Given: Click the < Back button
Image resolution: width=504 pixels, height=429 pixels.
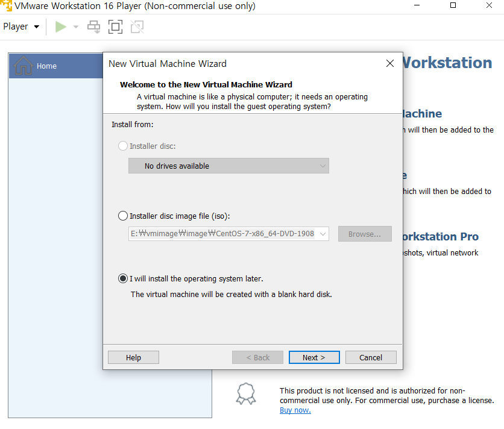Looking at the screenshot, I should click(x=258, y=357).
